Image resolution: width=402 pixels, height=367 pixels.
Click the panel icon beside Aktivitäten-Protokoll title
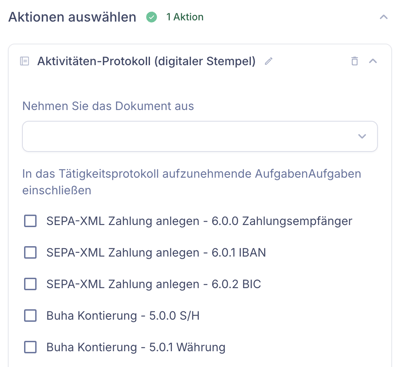[25, 61]
